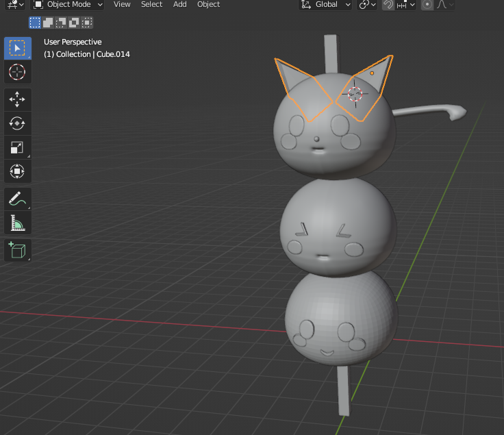Select the Add Cube tool
This screenshot has width=504, height=435.
(x=17, y=250)
